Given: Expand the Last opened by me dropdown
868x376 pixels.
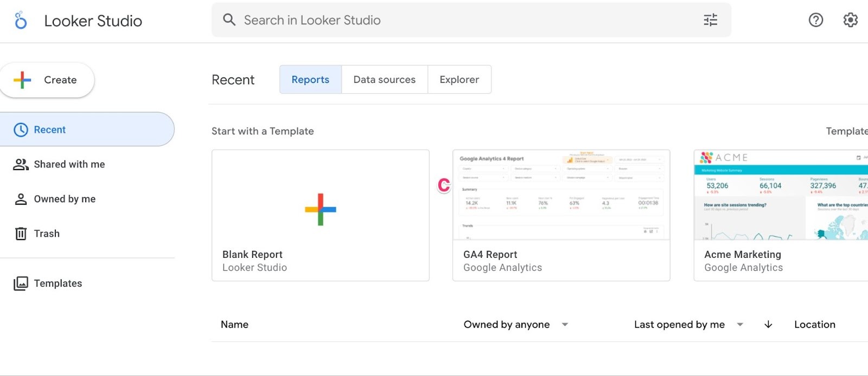Looking at the screenshot, I should (x=689, y=325).
